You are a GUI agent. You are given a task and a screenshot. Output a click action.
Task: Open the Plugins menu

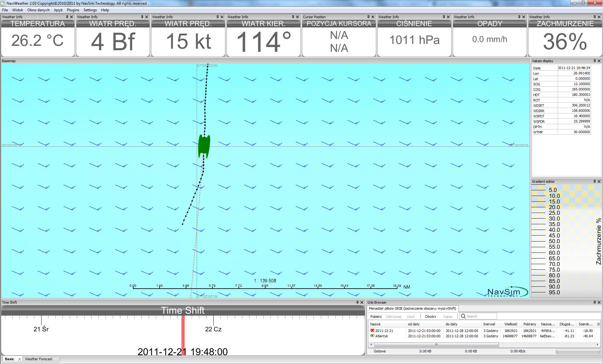[x=73, y=10]
